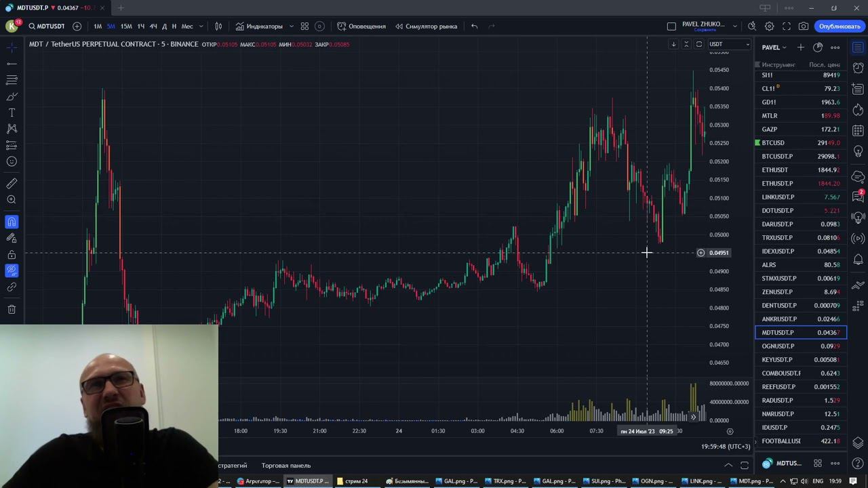Collapse bottom panel with chevron arrow
The height and width of the screenshot is (488, 868).
[x=728, y=466]
